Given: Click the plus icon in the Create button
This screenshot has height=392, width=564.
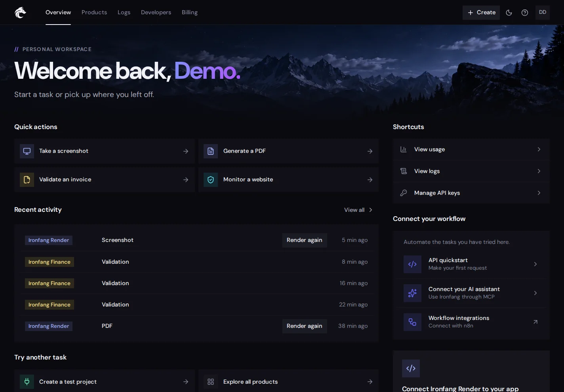Looking at the screenshot, I should point(471,13).
